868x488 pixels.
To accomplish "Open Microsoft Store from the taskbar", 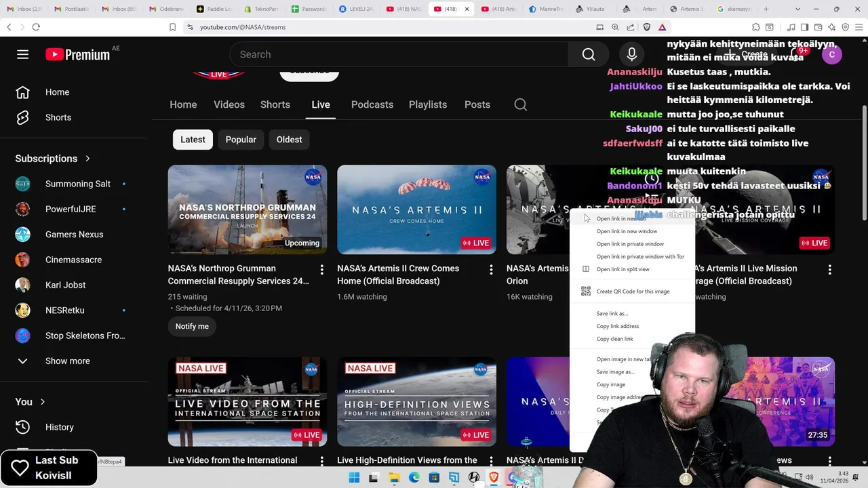I will pyautogui.click(x=434, y=478).
